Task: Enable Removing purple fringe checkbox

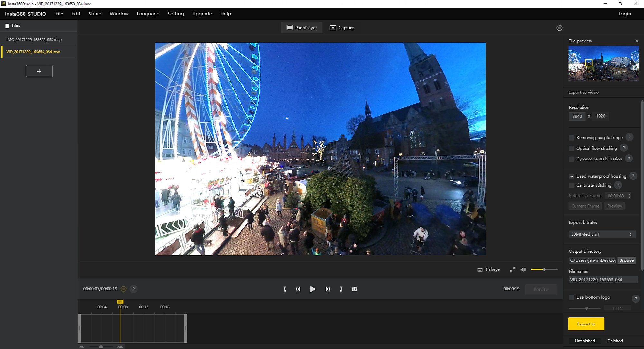Action: [572, 138]
